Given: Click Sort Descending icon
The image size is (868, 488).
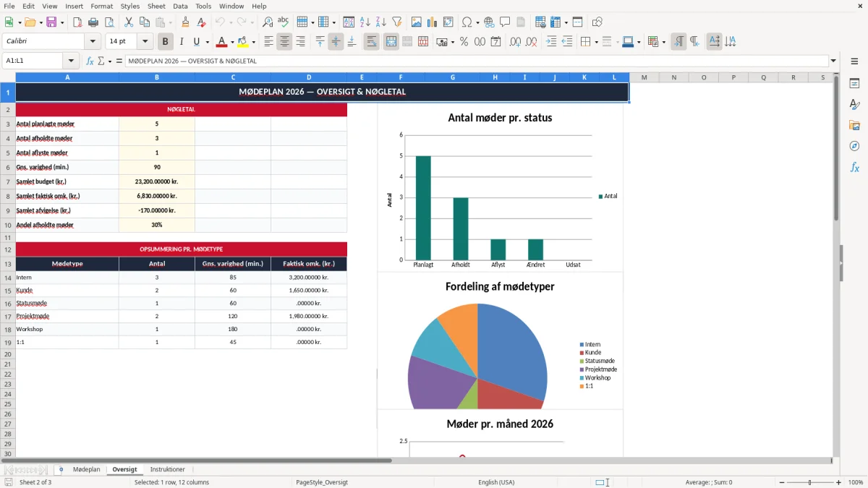Looking at the screenshot, I should 381,22.
